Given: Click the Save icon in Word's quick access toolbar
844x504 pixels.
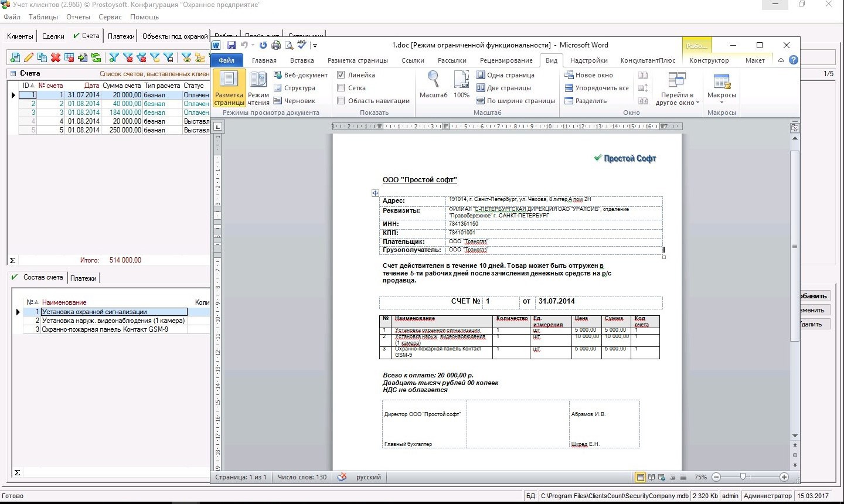Looking at the screenshot, I should click(232, 45).
